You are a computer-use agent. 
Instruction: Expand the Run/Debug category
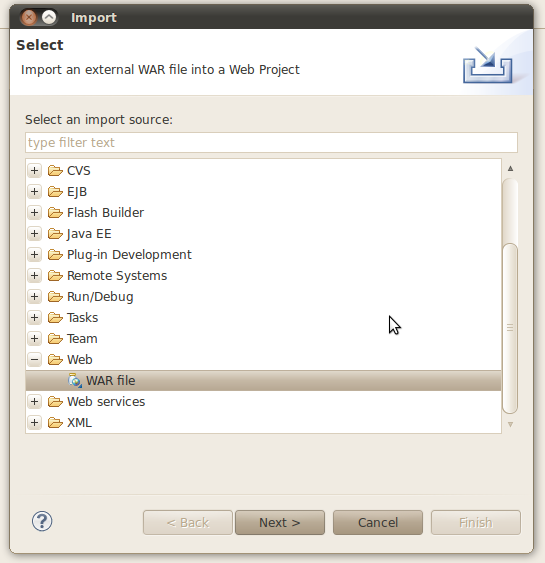pyautogui.click(x=34, y=297)
